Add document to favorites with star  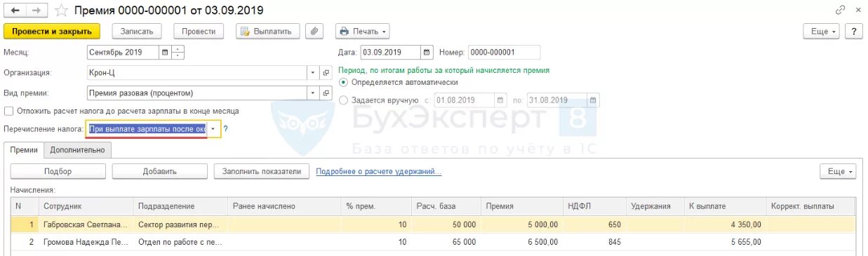(x=62, y=11)
